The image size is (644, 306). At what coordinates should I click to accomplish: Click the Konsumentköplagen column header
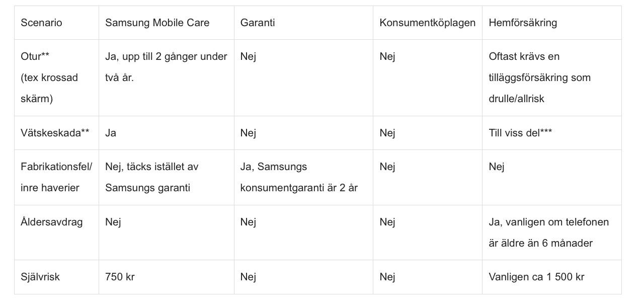tap(427, 23)
